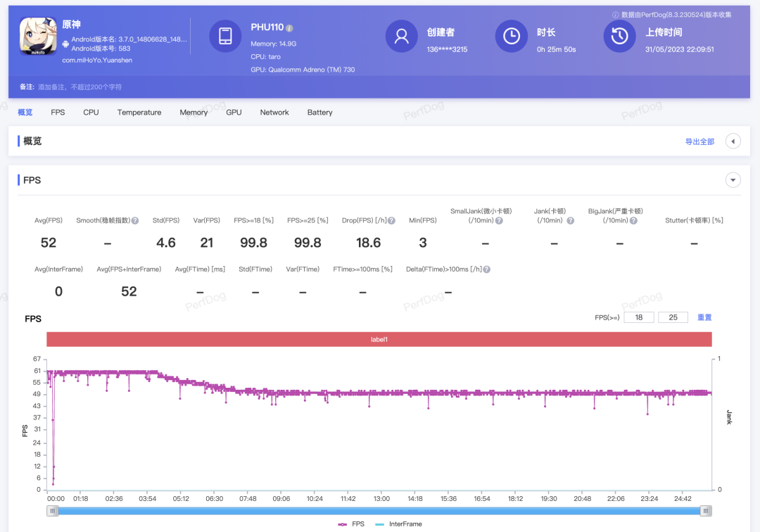Click the duration clock icon
The image size is (760, 532).
pos(512,37)
